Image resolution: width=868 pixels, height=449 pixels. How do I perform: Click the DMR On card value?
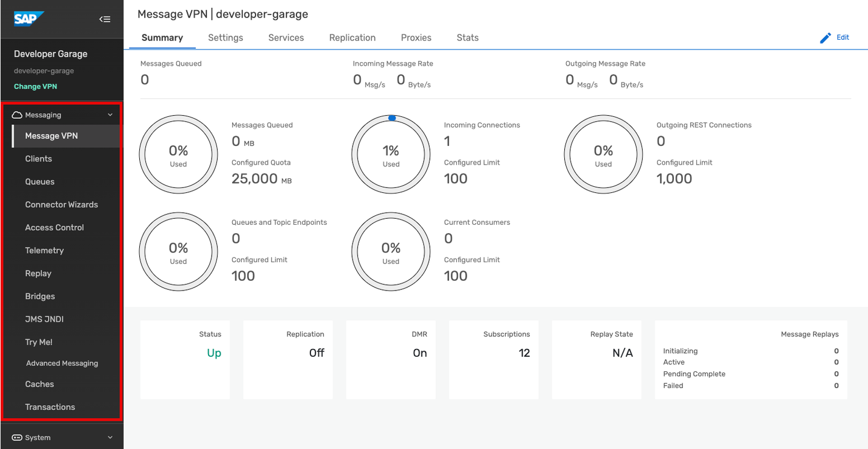coord(420,353)
